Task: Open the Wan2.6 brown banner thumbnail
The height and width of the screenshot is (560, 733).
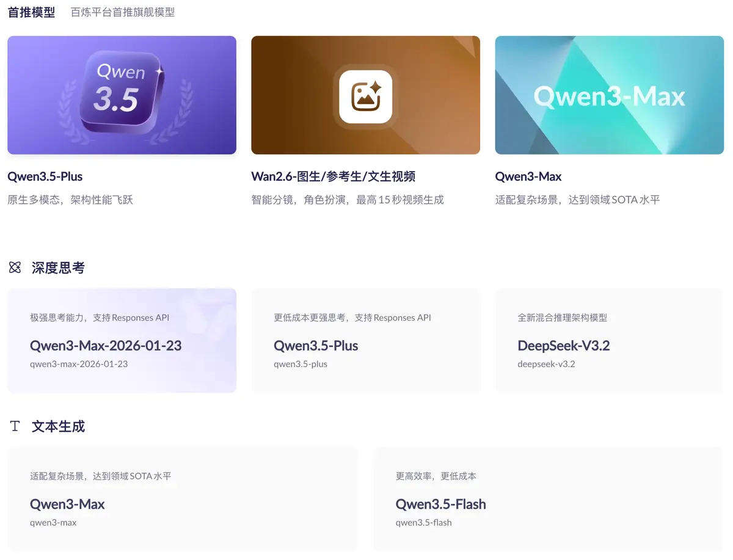Action: (x=365, y=95)
